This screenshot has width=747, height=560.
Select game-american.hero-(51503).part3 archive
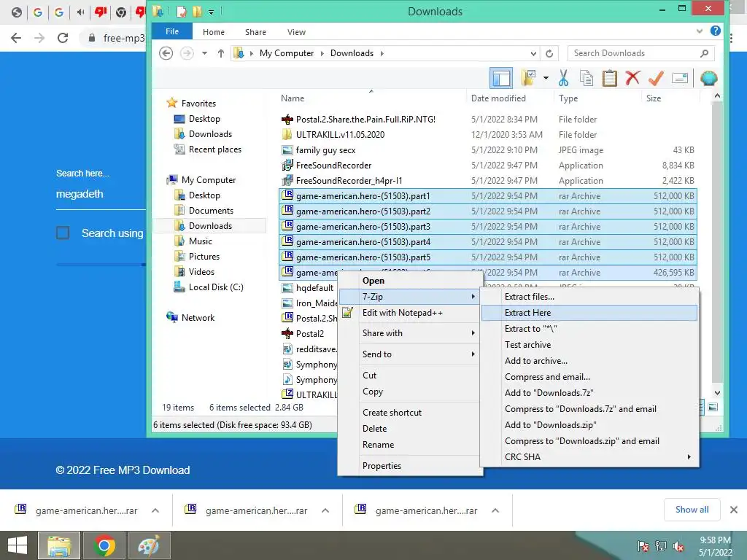tap(488, 227)
